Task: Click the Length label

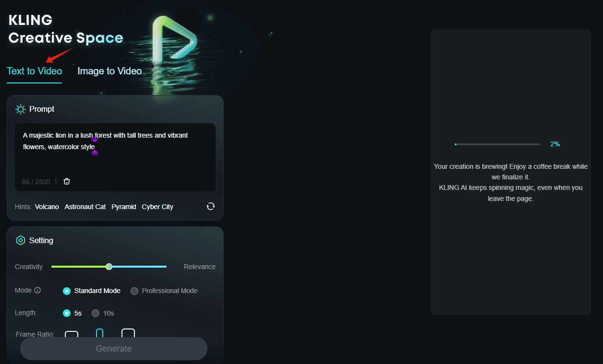Action: [x=26, y=313]
